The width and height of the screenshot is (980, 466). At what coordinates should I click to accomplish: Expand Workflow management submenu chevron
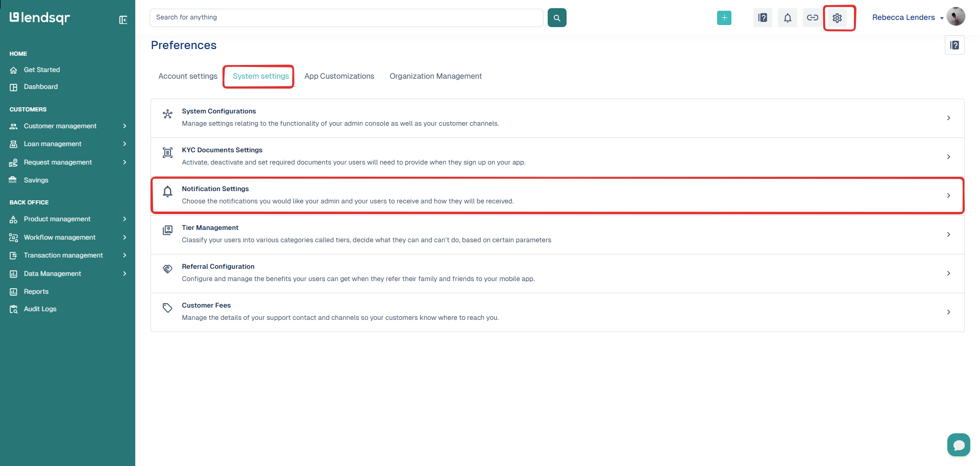125,238
